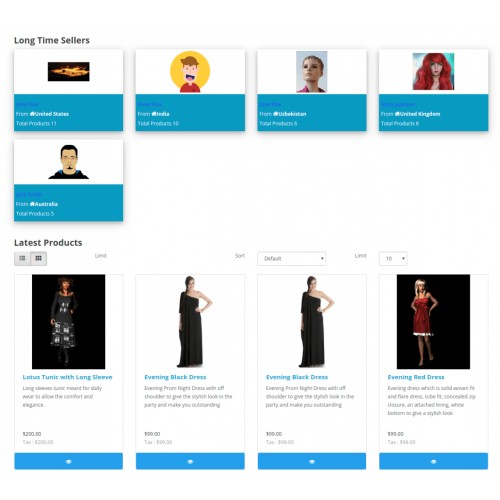This screenshot has width=500, height=500.
Task: Click the Lotus Tunic product image
Action: 68,322
